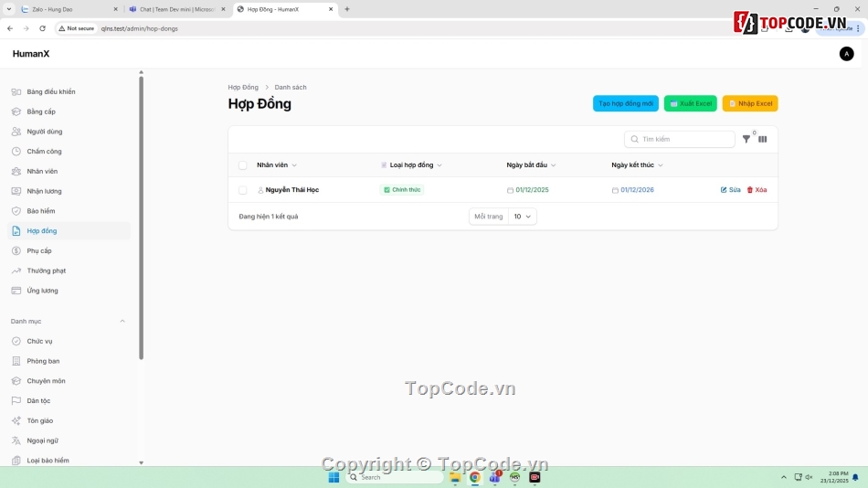Sort by Ngày bắt đầu column
Viewport: 868px width, 488px height.
pyautogui.click(x=531, y=165)
